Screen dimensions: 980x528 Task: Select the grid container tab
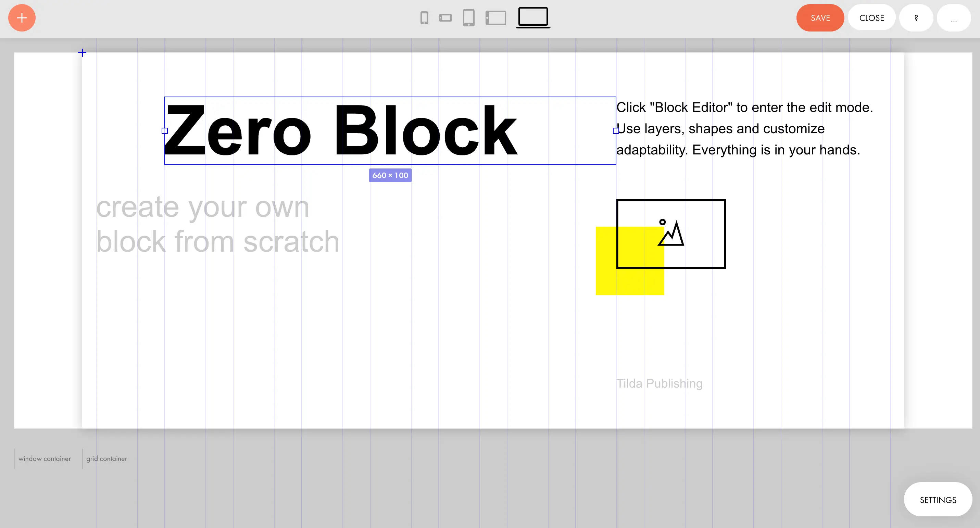tap(106, 458)
